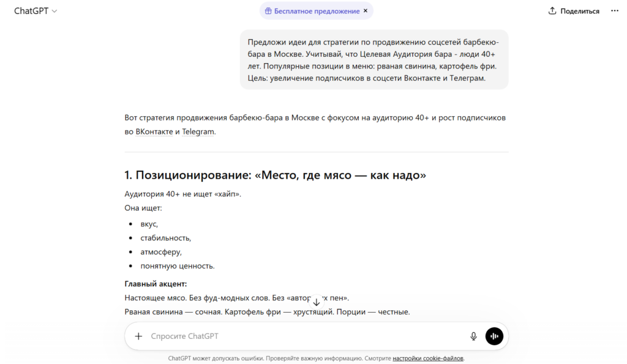627x364 pixels.
Task: Click the share upload icon
Action: click(x=552, y=11)
